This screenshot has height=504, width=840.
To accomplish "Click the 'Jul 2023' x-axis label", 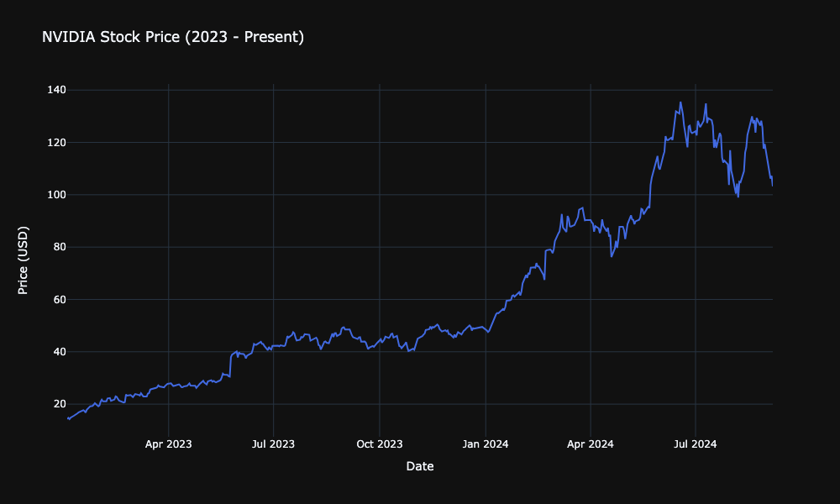I will pyautogui.click(x=273, y=444).
